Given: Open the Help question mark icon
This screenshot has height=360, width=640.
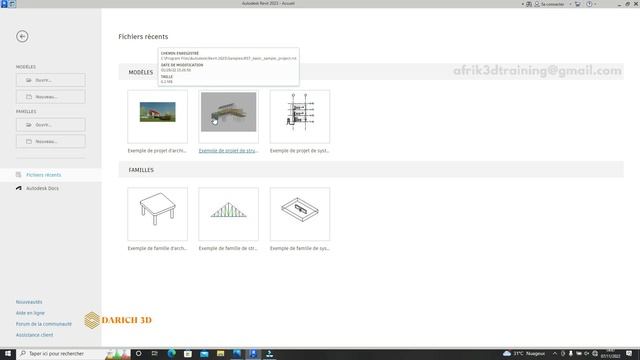Looking at the screenshot, I should point(589,4).
